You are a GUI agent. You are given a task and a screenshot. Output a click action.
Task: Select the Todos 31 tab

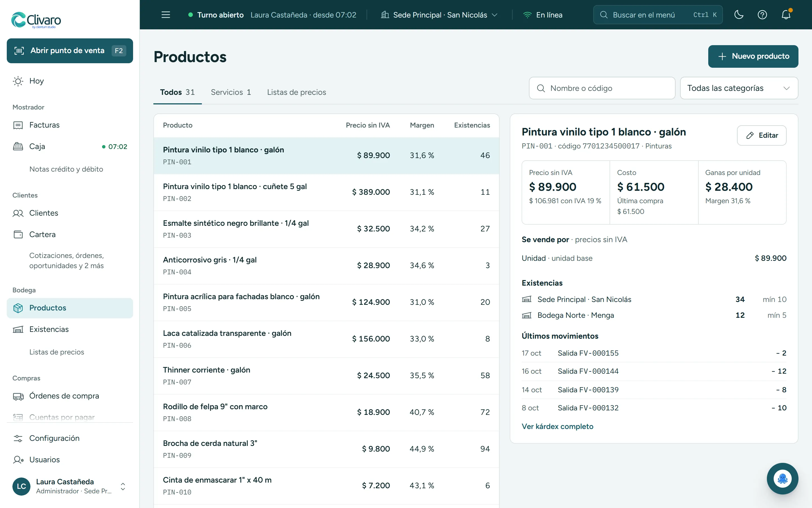click(x=177, y=92)
